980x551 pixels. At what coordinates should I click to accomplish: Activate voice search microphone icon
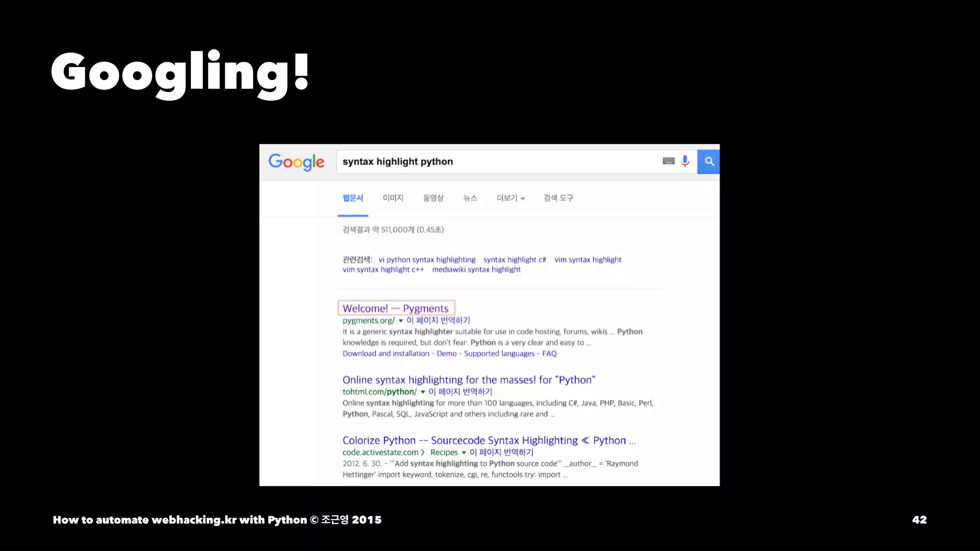[685, 161]
